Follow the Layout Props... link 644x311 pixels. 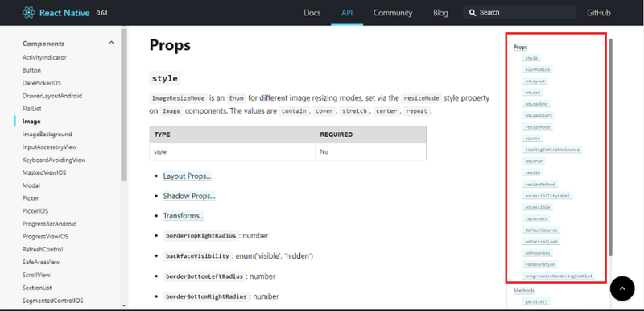(188, 176)
